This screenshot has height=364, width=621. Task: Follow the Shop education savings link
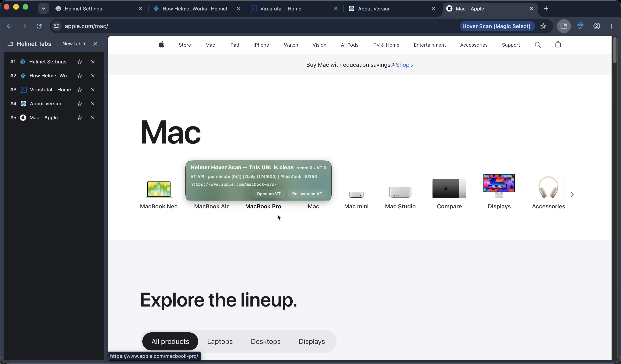point(404,65)
